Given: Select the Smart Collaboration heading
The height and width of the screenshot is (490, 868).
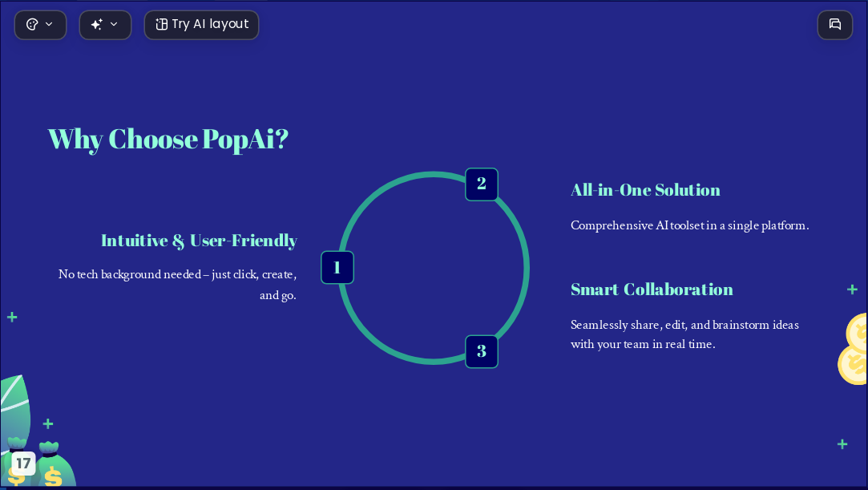Looking at the screenshot, I should pos(652,289).
